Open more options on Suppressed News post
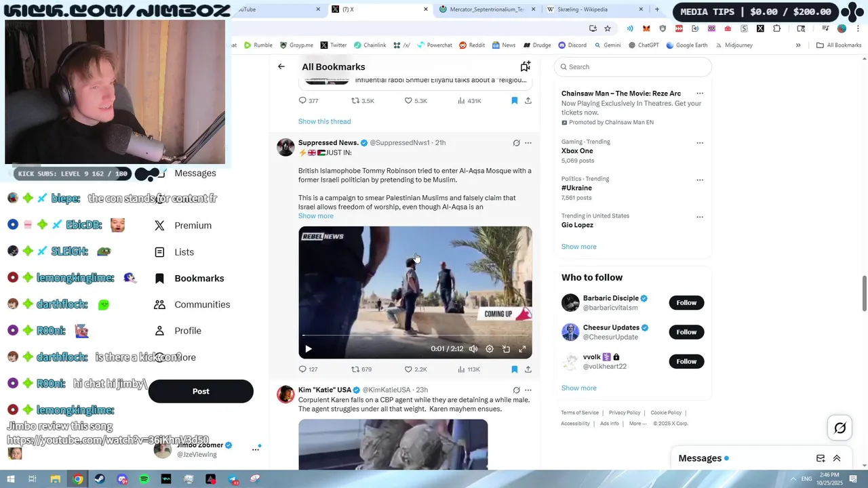 tap(528, 143)
